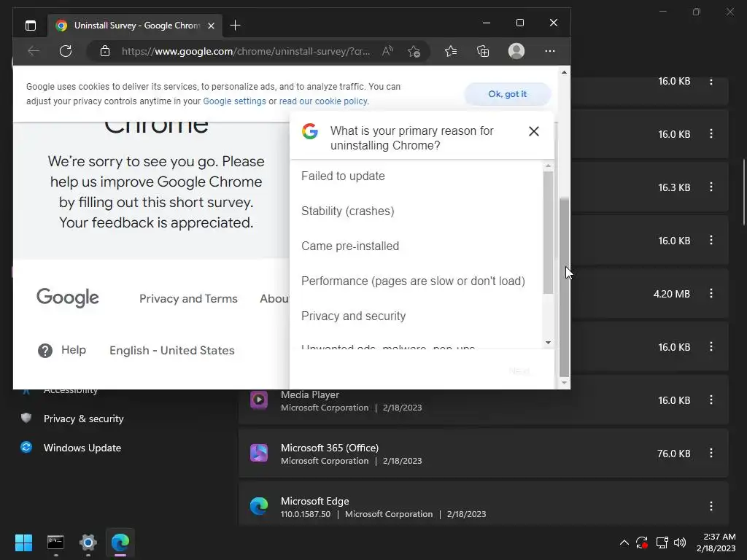Open the Favorites list icon
Viewport: 747px width, 560px height.
pos(451,51)
